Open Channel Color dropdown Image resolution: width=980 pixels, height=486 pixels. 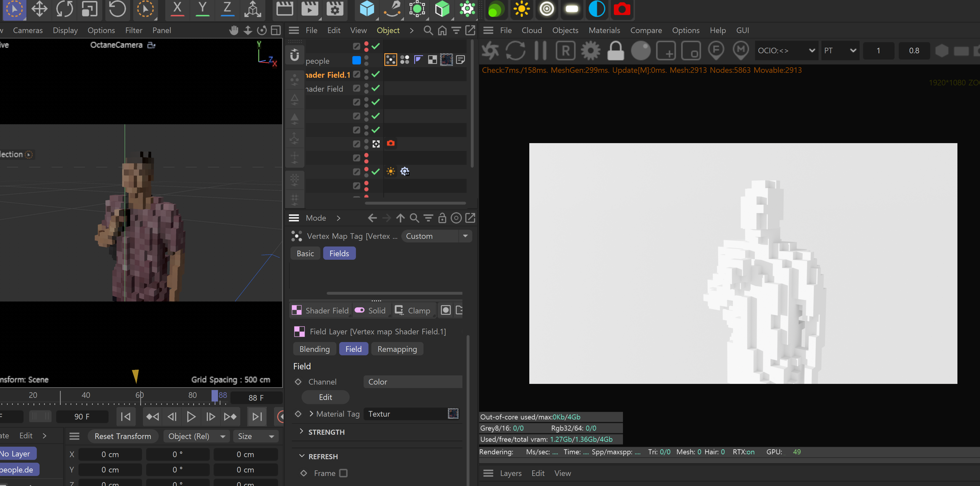(413, 382)
